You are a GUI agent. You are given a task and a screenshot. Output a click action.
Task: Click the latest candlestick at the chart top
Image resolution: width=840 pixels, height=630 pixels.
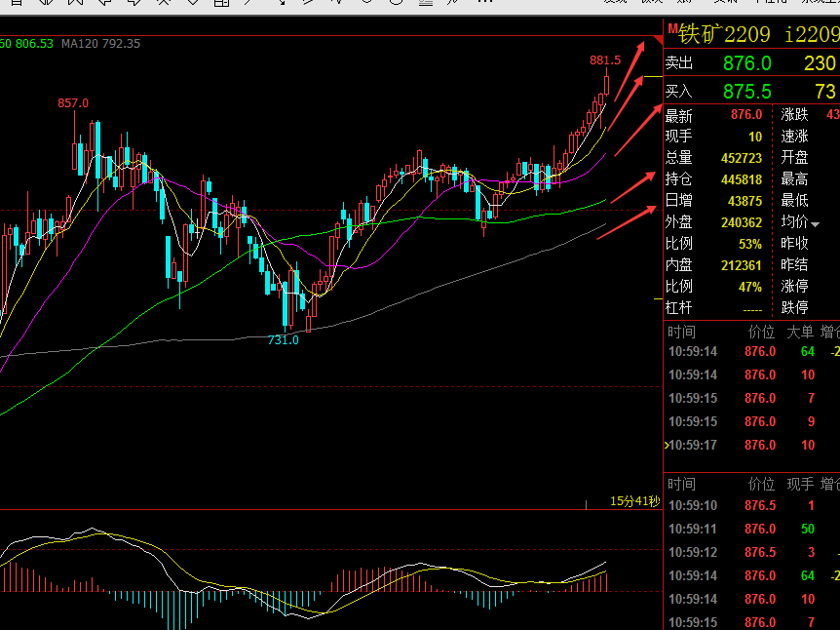pyautogui.click(x=606, y=86)
